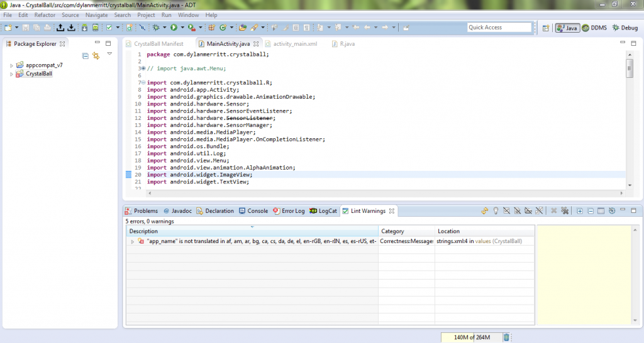Select the CrystalBall project
The height and width of the screenshot is (343, 644).
pos(39,73)
